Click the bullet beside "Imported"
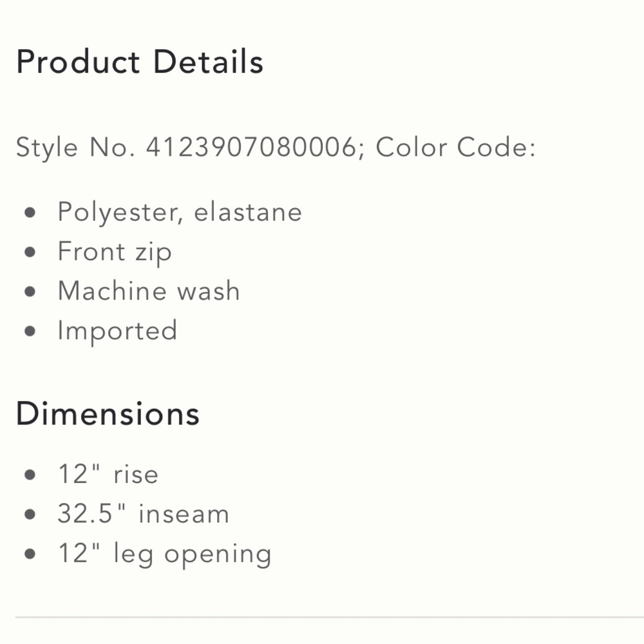 click(30, 332)
